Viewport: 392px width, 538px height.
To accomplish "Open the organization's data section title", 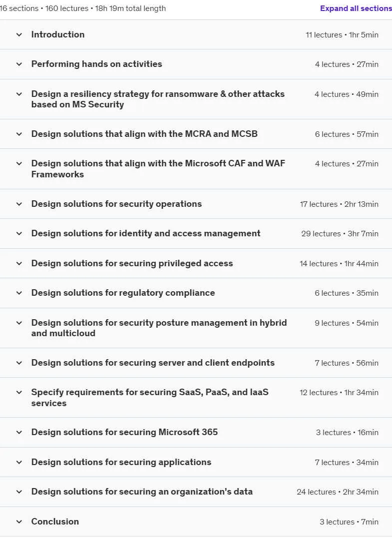I will click(x=142, y=492).
